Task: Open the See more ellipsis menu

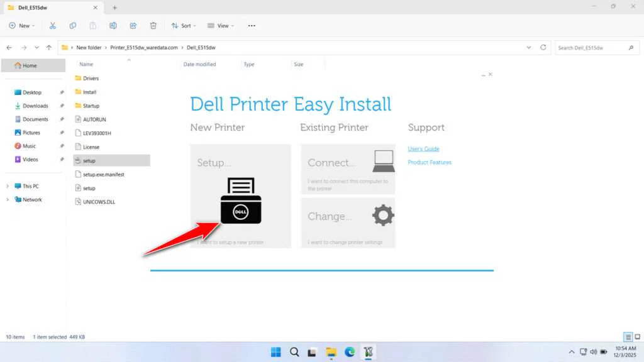Action: (x=252, y=25)
